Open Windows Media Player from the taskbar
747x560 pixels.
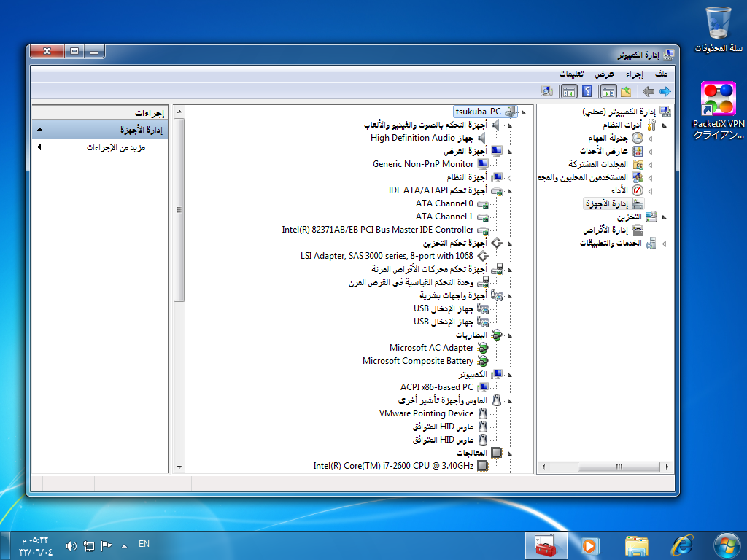point(591,545)
